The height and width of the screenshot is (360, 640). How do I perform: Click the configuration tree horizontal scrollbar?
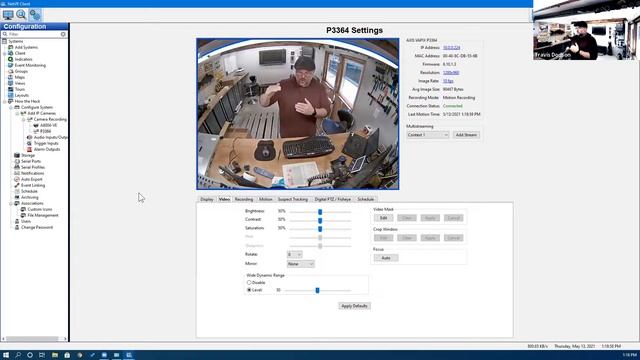click(x=34, y=339)
